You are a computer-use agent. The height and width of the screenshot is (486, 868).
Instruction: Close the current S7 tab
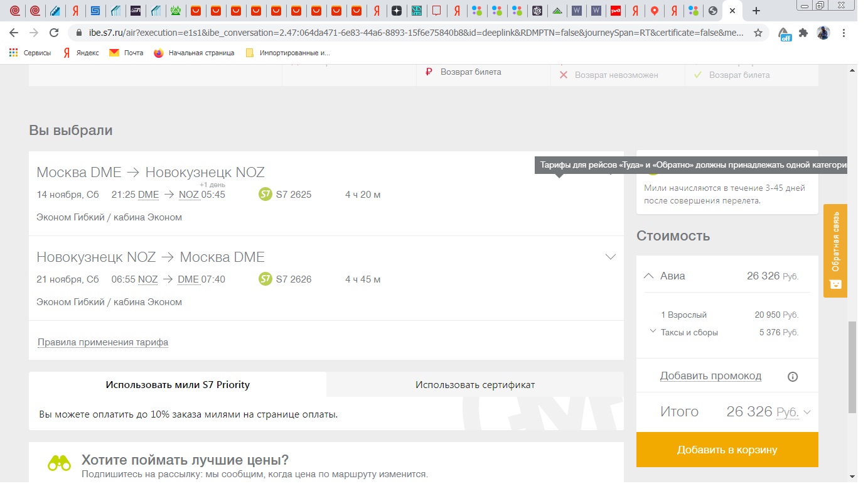(732, 11)
